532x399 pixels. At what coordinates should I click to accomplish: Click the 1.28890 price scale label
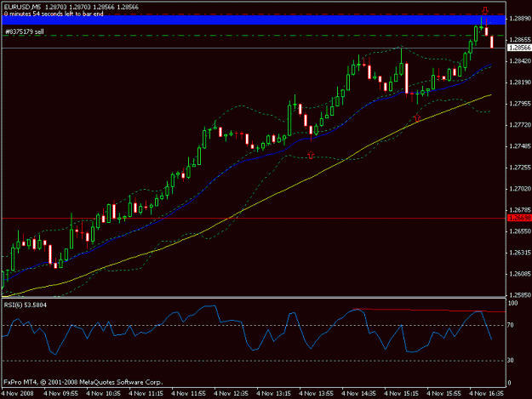coord(520,19)
